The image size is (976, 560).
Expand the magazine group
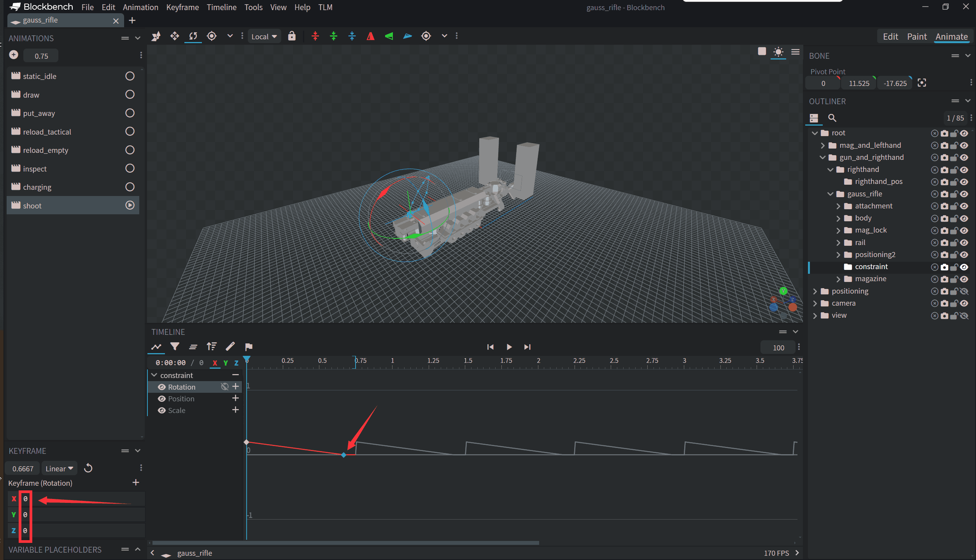[838, 279]
